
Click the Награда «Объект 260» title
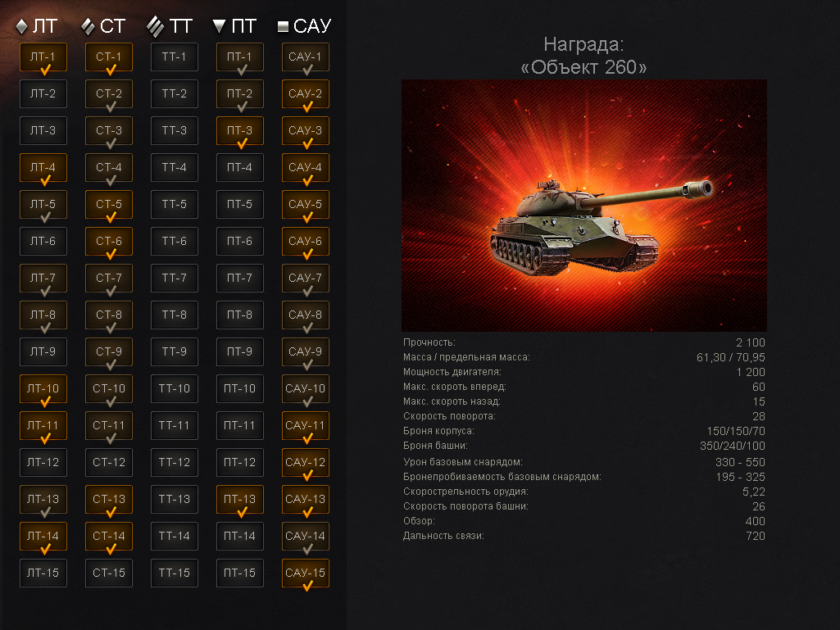click(584, 56)
